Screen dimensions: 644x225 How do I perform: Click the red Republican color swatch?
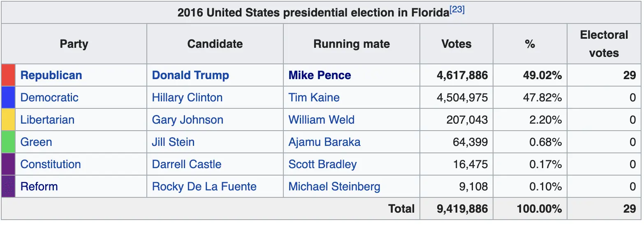click(8, 75)
